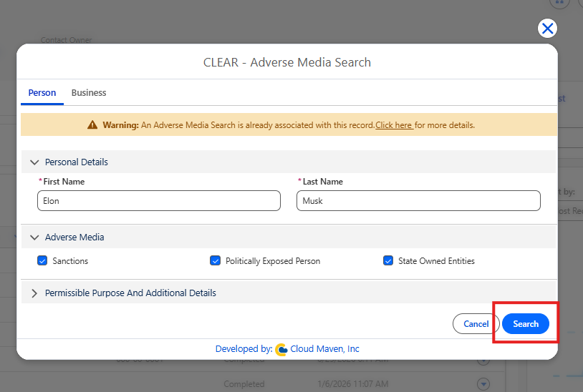Open the Cloud Maven, Inc link
The height and width of the screenshot is (392, 583).
pyautogui.click(x=324, y=349)
